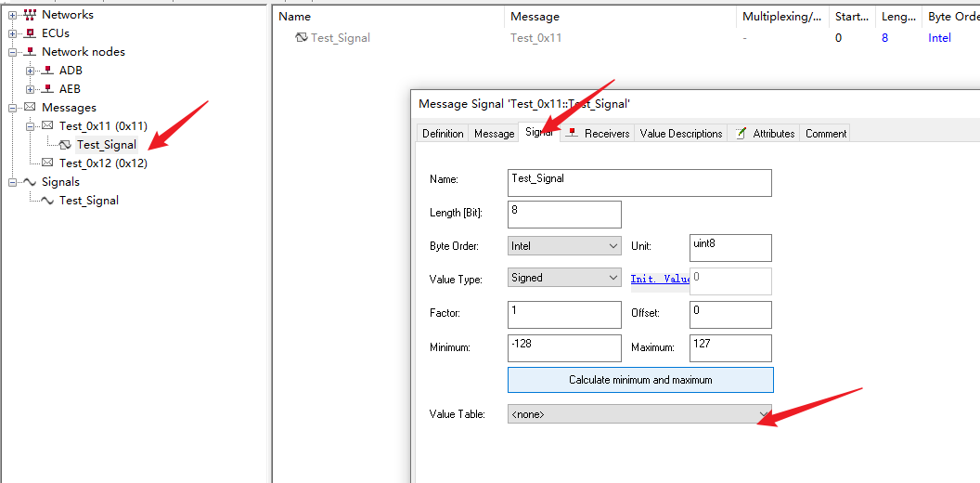Click the Length [Bit] input field
This screenshot has height=483, width=980.
(x=564, y=214)
